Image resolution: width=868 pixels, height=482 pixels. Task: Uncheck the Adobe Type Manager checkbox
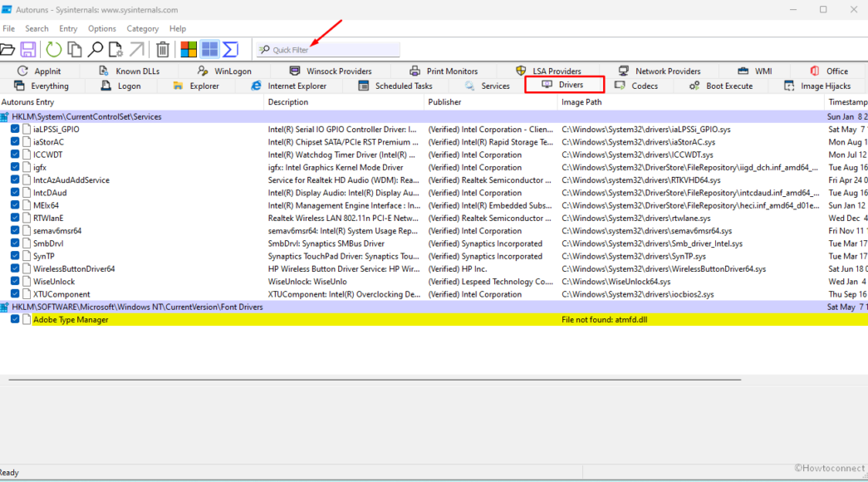tap(15, 319)
